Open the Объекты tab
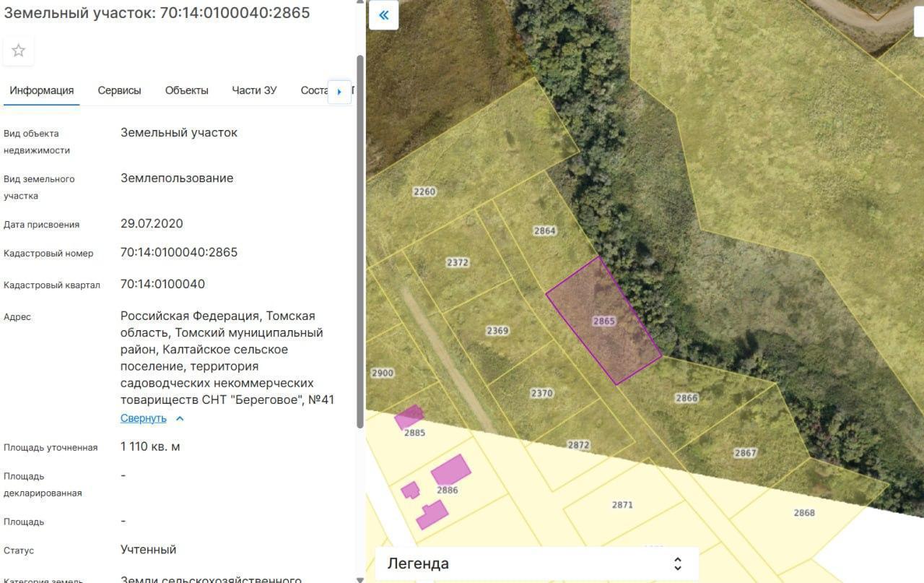The width and height of the screenshot is (924, 583). 186,90
